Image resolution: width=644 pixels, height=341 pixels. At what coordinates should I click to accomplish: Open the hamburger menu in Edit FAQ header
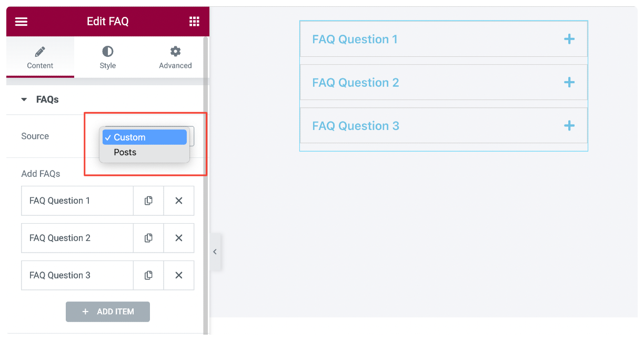[x=21, y=21]
